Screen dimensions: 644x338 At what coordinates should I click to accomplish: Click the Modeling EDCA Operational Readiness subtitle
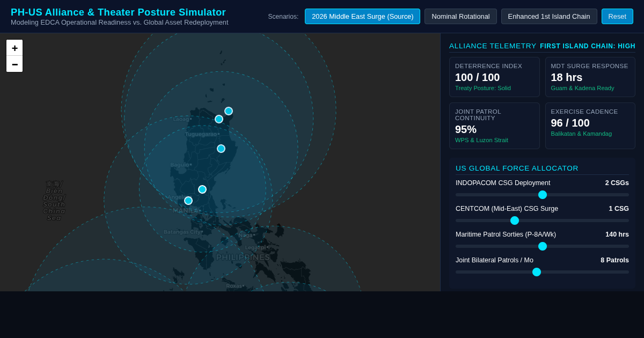(119, 23)
